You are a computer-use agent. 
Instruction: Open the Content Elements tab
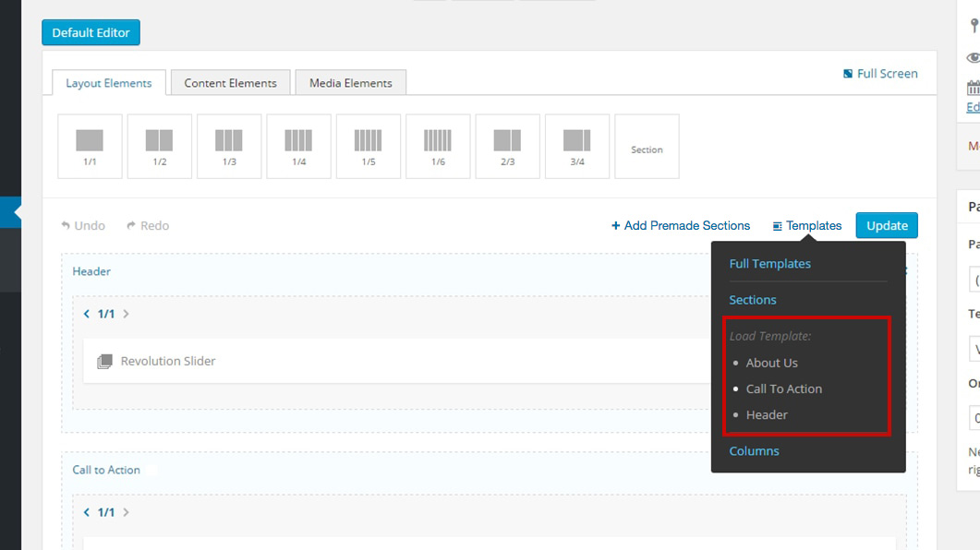[231, 83]
